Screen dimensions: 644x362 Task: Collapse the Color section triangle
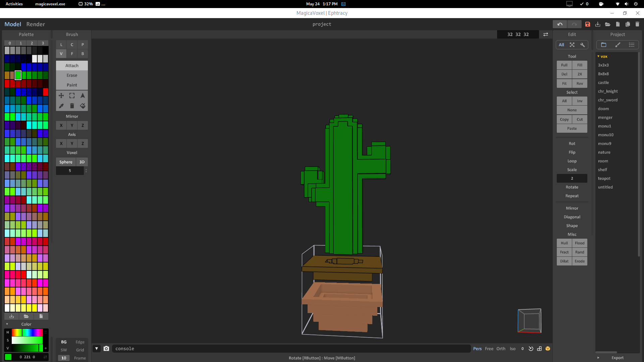pos(7,324)
